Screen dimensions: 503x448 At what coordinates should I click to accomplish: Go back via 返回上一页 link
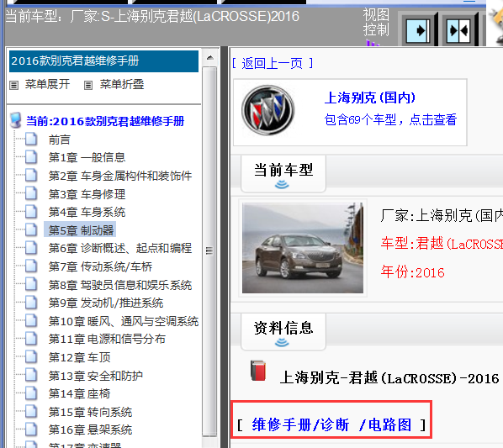pyautogui.click(x=273, y=63)
